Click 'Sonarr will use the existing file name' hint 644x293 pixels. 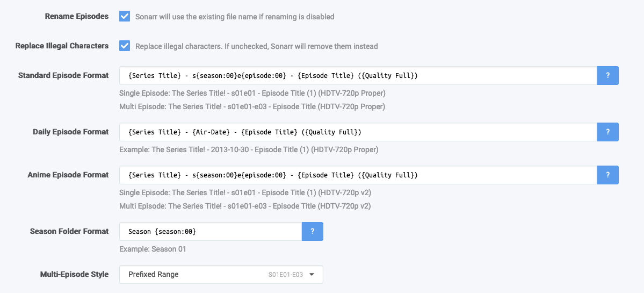[235, 17]
